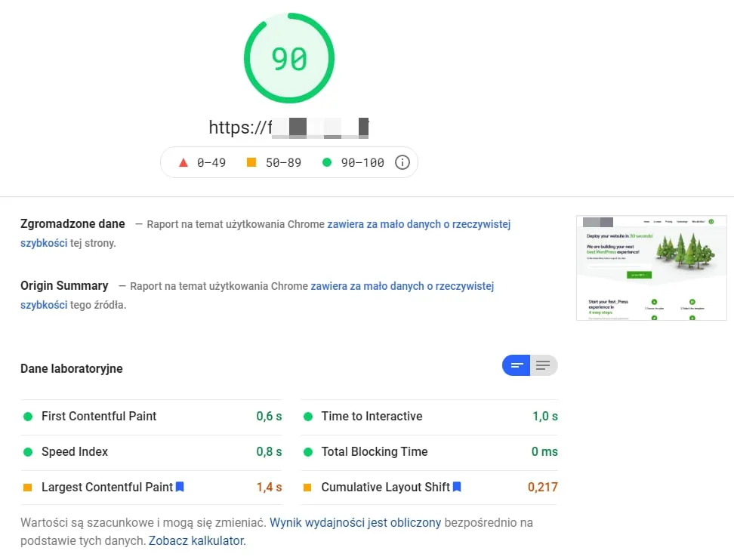The image size is (734, 560).
Task: Click the website preview thumbnail
Action: click(x=651, y=268)
